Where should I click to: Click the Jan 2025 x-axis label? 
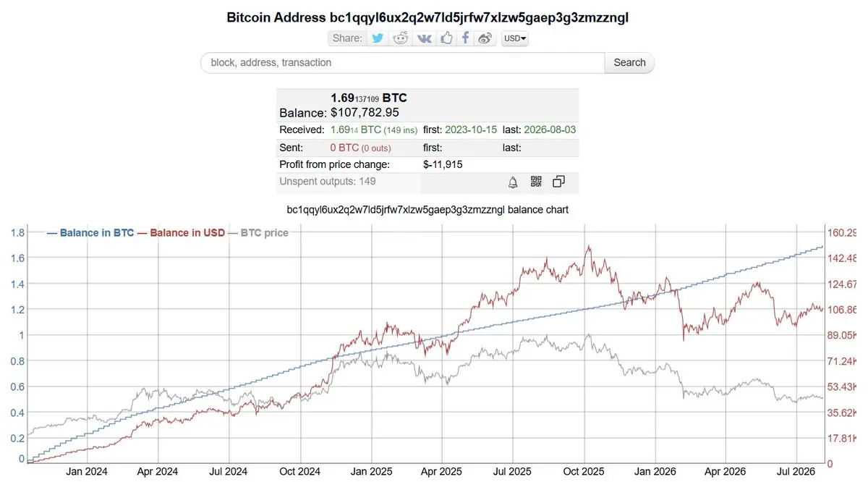pos(371,471)
